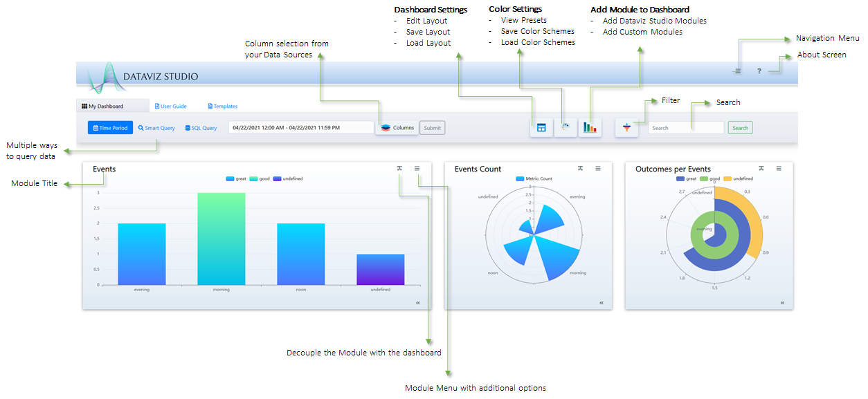Switch to the Templates tab

223,106
